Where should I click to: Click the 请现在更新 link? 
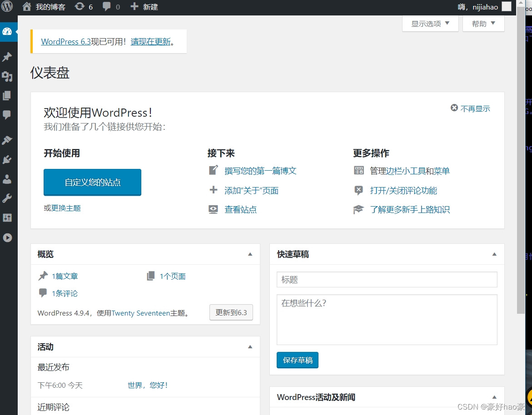tap(151, 42)
